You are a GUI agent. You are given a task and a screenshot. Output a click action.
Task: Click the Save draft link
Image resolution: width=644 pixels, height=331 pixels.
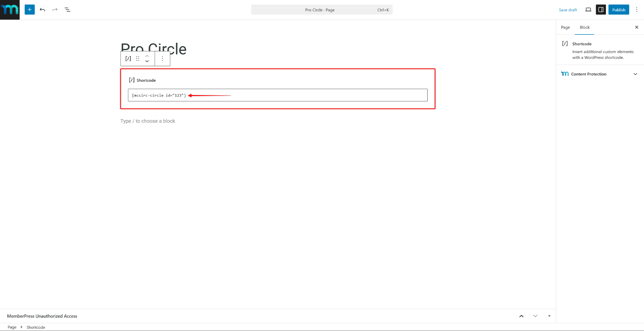[x=568, y=10]
